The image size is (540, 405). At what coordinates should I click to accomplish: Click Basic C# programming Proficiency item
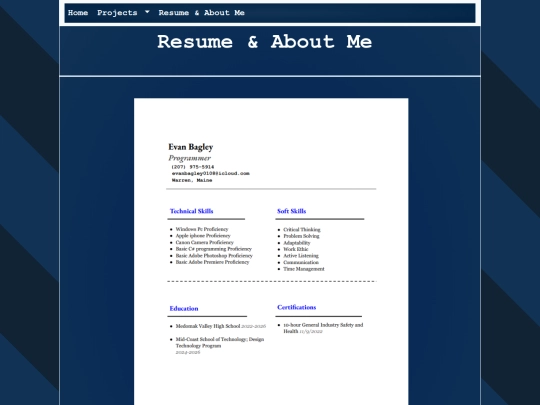pyautogui.click(x=214, y=249)
